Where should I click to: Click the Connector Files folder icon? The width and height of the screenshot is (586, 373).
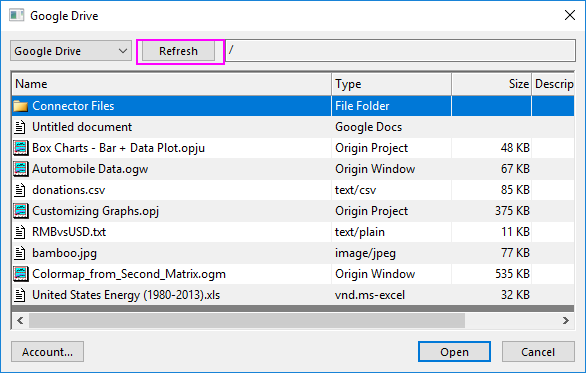click(21, 106)
